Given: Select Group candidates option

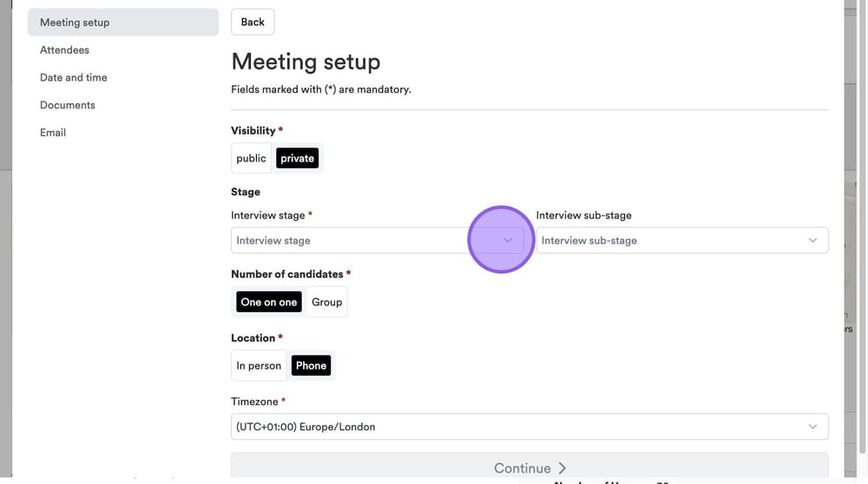Looking at the screenshot, I should tap(327, 302).
